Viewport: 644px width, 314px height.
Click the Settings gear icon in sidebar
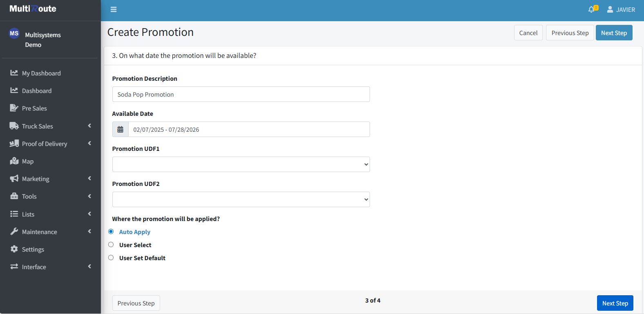coord(14,249)
